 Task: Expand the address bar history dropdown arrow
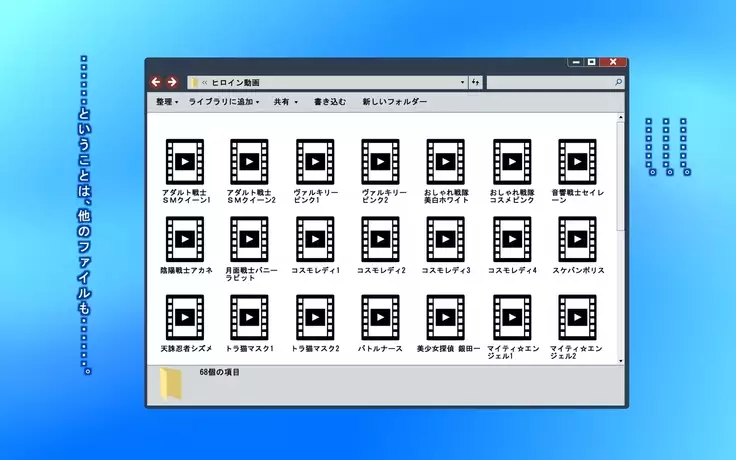coord(462,82)
